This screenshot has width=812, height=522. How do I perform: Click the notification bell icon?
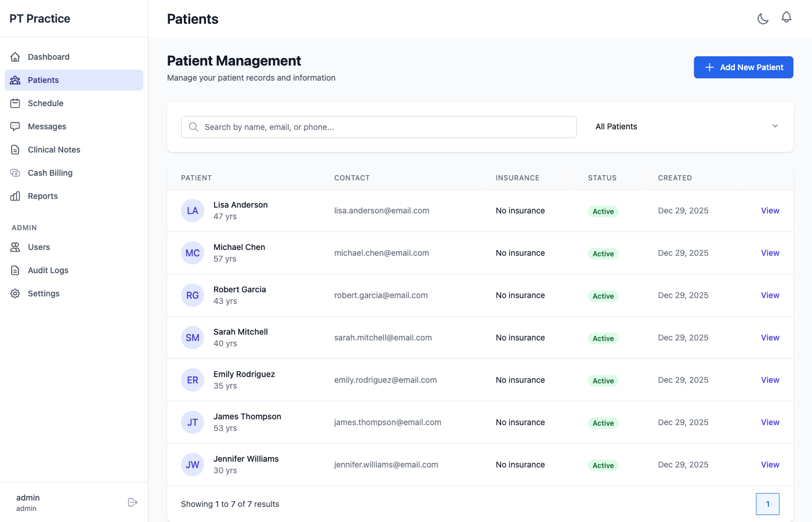[786, 17]
